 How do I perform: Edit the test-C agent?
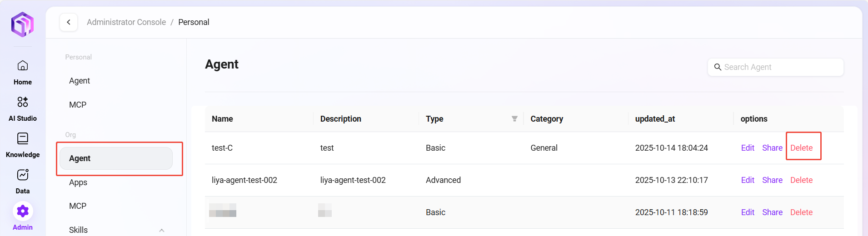[748, 148]
